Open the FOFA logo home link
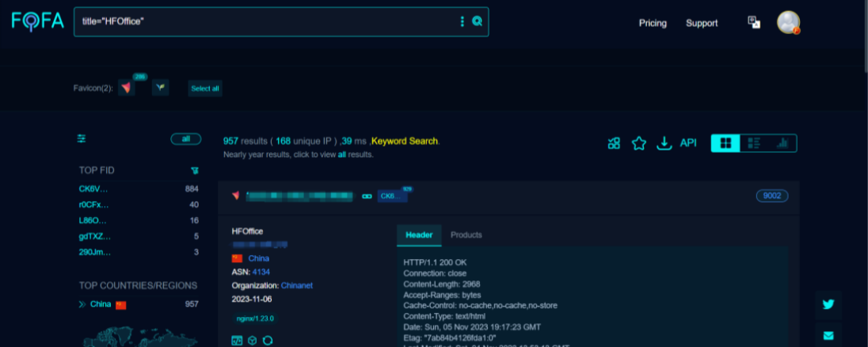Screen dimensions: 868x347 click(38, 21)
